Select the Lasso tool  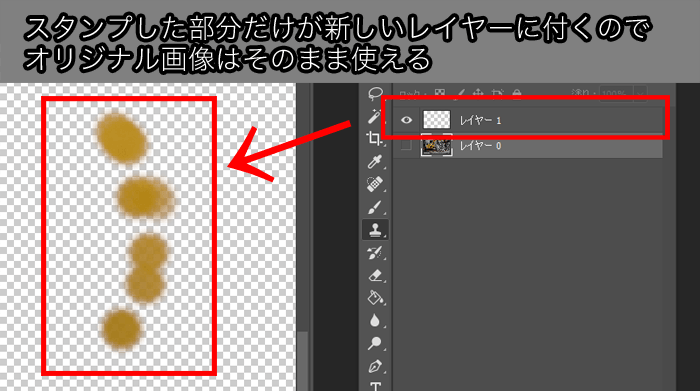(x=375, y=93)
